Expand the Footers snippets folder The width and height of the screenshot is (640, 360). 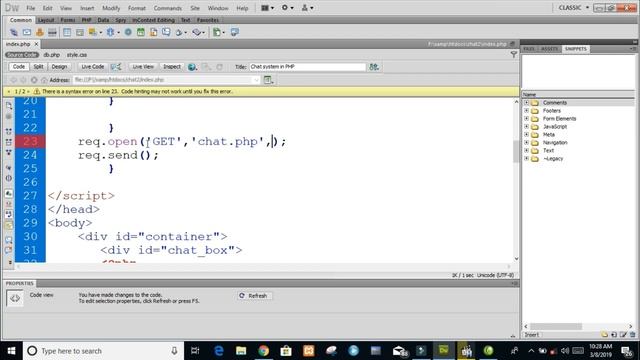(x=527, y=111)
